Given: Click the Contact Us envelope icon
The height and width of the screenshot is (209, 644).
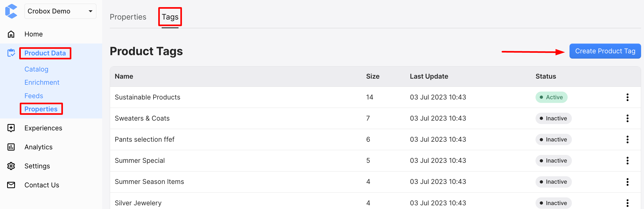Looking at the screenshot, I should tap(11, 185).
